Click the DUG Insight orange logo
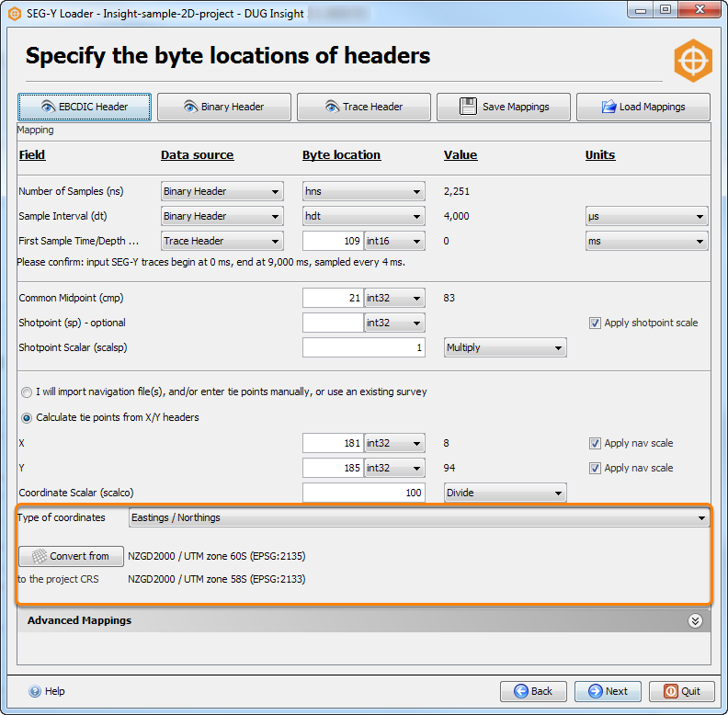728x715 pixels. (x=693, y=61)
